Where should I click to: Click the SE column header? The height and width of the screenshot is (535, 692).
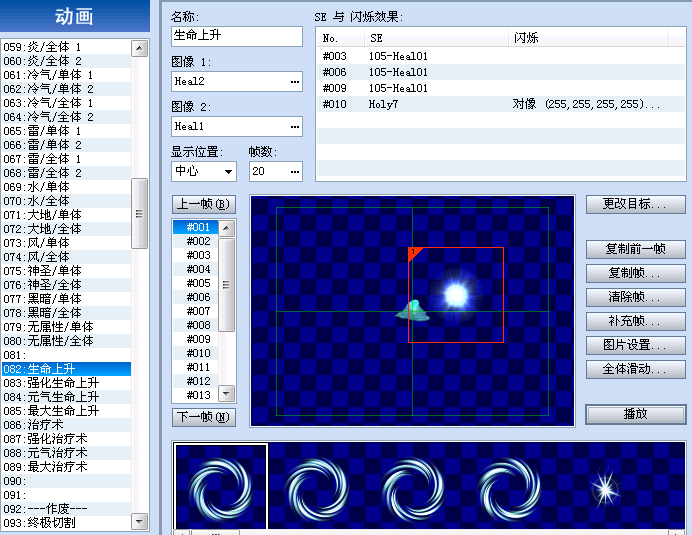pyautogui.click(x=436, y=38)
